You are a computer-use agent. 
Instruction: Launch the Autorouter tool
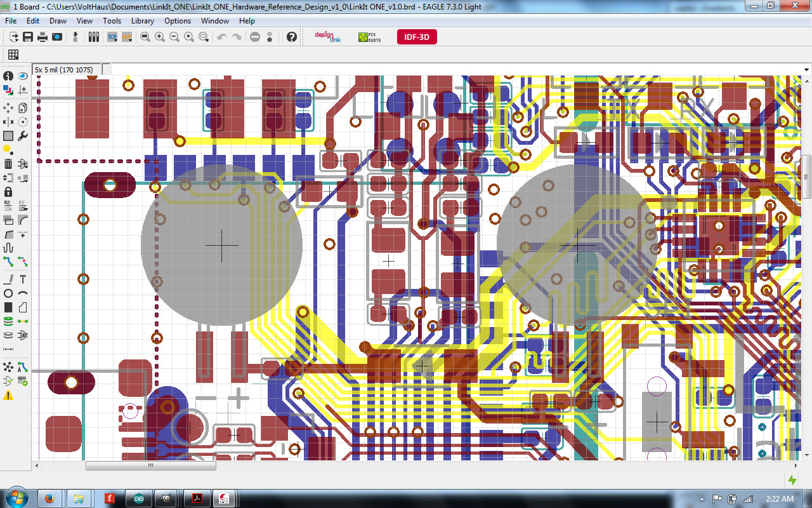coord(23,367)
